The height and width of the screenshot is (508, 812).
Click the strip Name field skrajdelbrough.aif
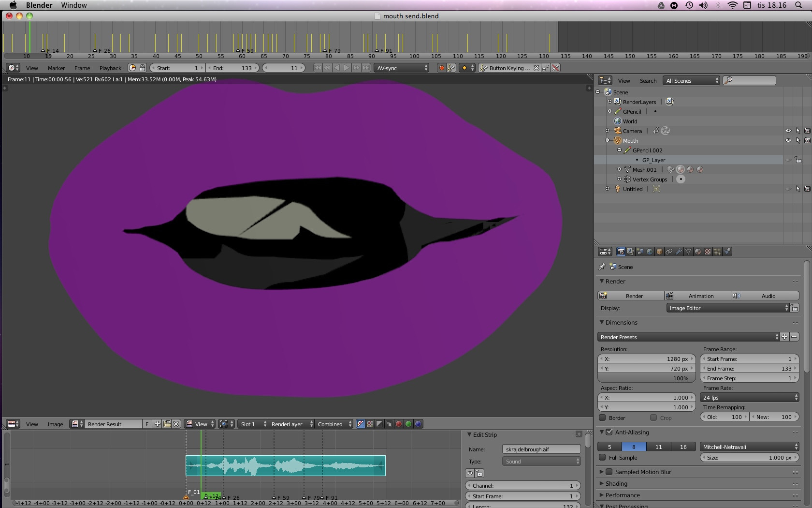(x=541, y=449)
